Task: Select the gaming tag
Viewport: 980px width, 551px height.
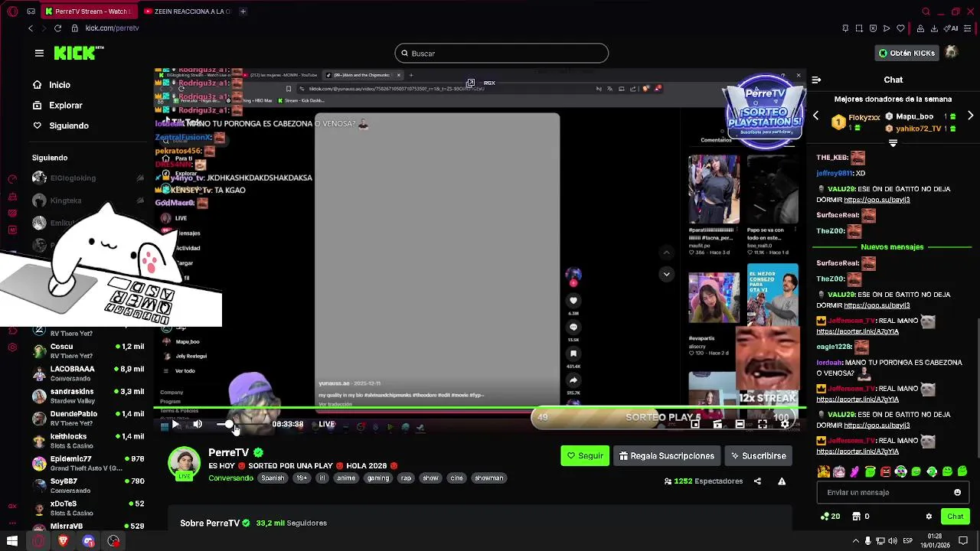Action: [x=378, y=478]
